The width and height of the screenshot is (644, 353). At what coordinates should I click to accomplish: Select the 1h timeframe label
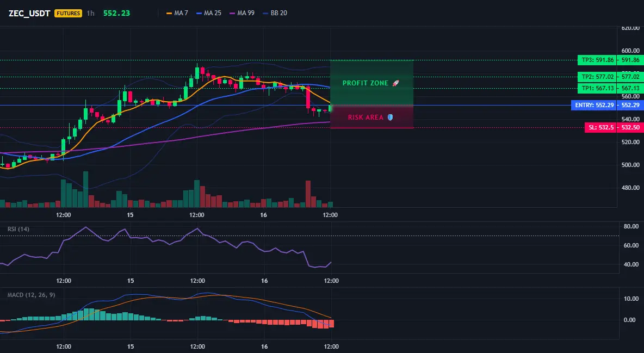[91, 13]
